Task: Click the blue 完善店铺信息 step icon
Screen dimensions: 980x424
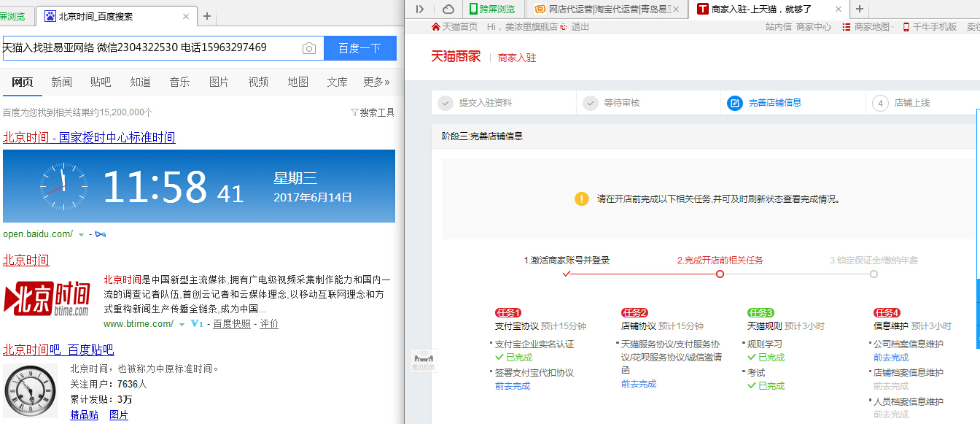Action: pos(734,103)
